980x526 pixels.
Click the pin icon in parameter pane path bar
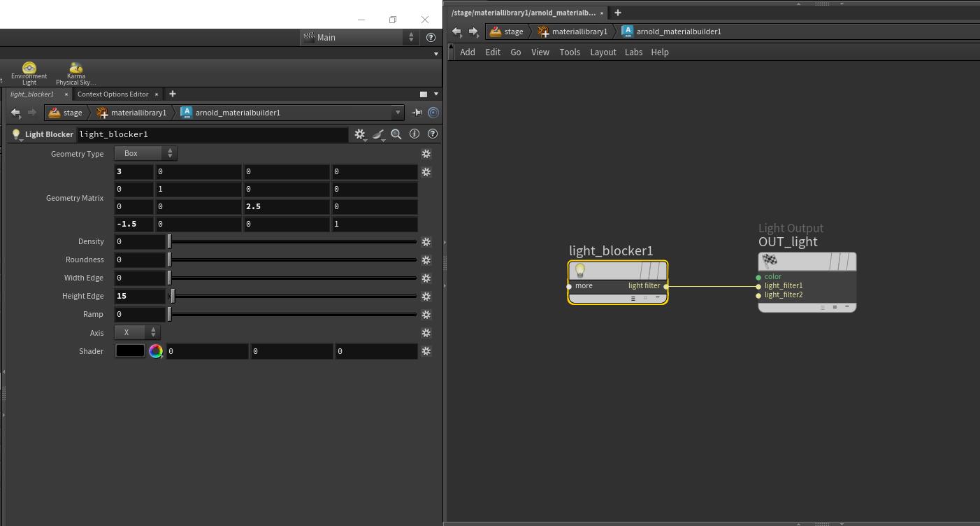417,113
